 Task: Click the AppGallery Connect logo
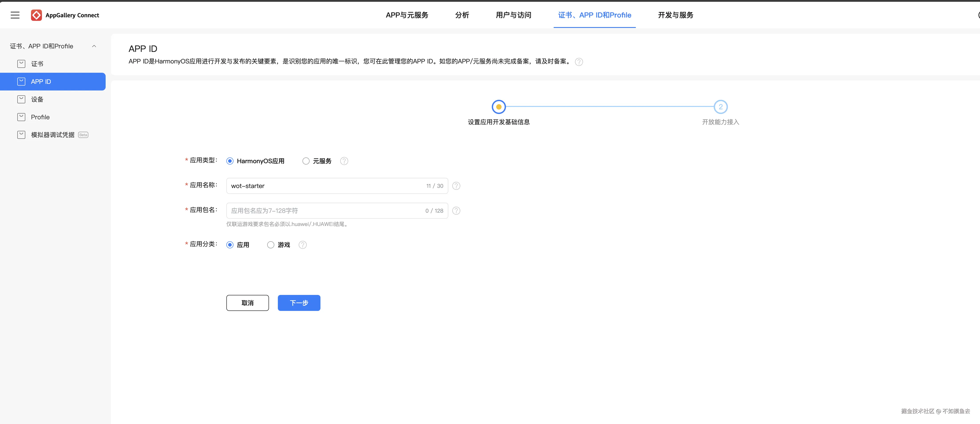pos(37,15)
